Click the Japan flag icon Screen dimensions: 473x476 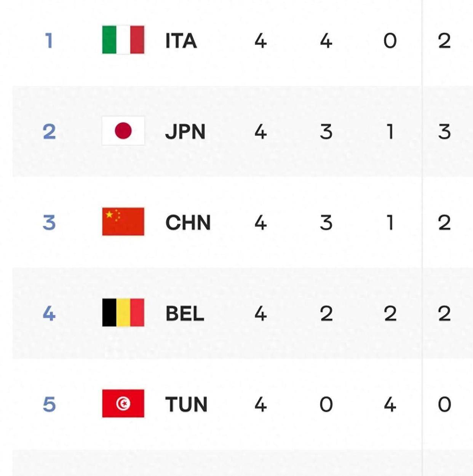click(x=123, y=131)
